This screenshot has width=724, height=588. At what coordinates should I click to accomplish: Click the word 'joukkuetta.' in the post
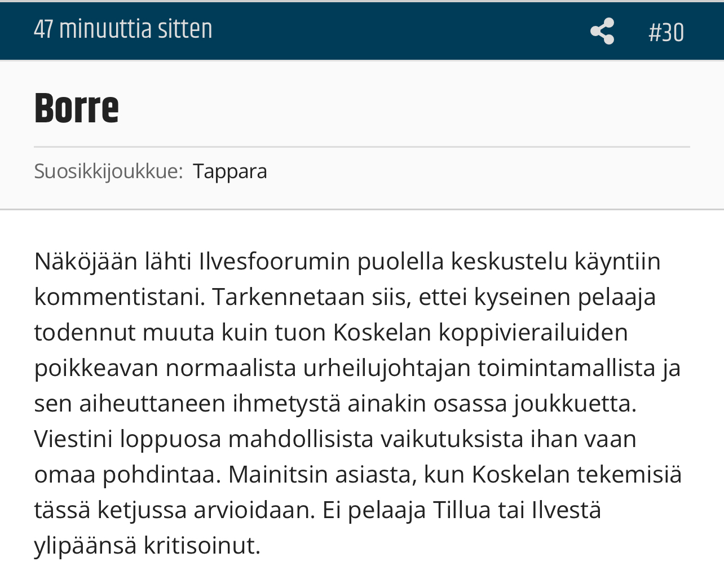pos(575,404)
